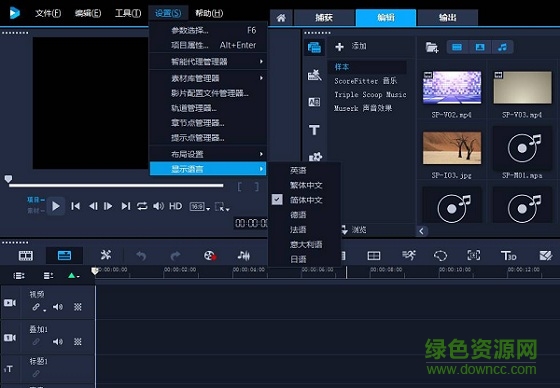Open 提示点管理器 entry
This screenshot has height=388, width=560.
pyautogui.click(x=208, y=138)
